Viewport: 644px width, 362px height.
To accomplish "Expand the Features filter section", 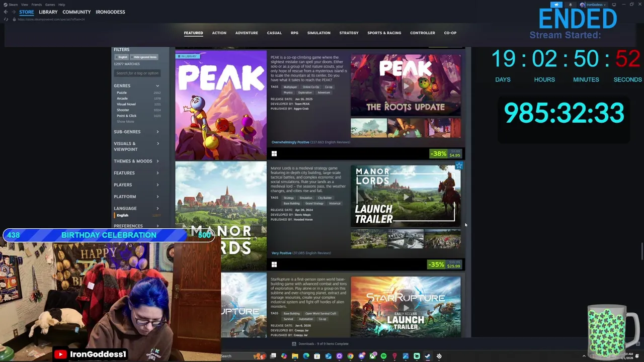I will click(x=136, y=173).
